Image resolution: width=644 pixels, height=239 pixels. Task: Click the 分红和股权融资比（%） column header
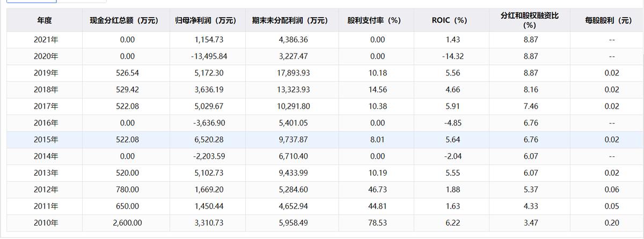point(530,20)
